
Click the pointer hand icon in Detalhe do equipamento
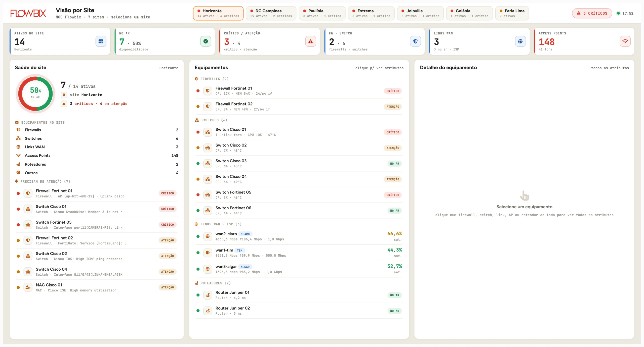(525, 195)
